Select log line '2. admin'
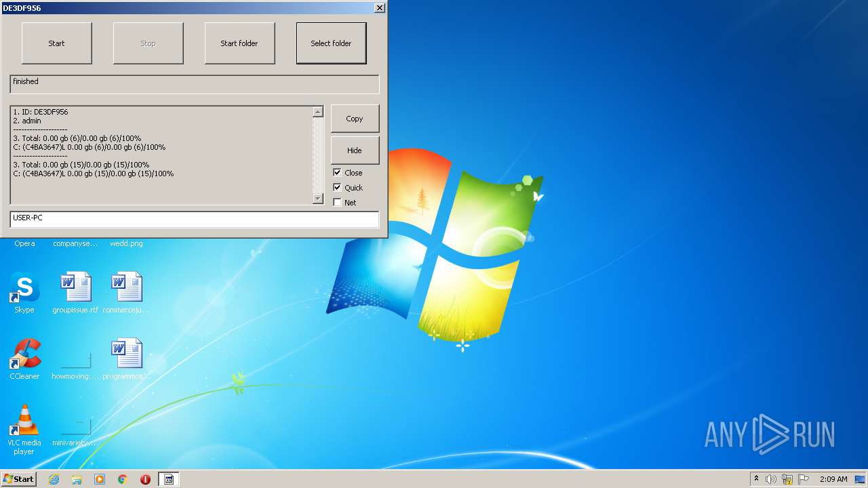This screenshot has height=488, width=868. coord(27,121)
